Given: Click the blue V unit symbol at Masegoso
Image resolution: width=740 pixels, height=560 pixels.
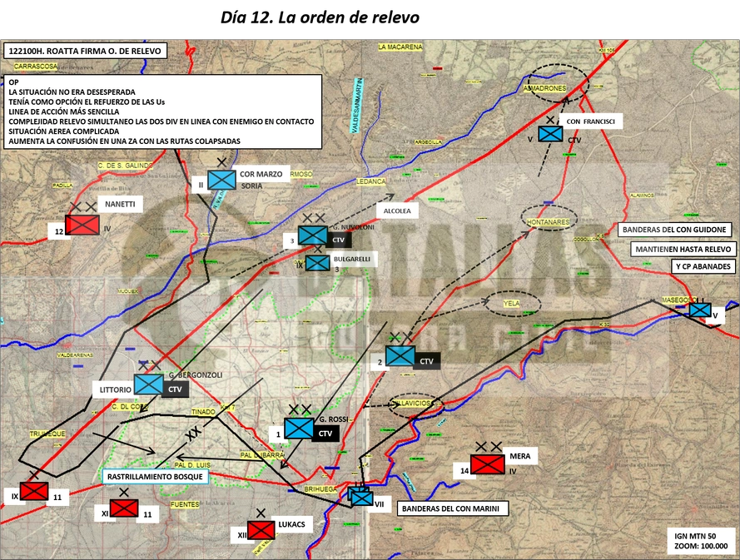Looking at the screenshot, I should (700, 310).
